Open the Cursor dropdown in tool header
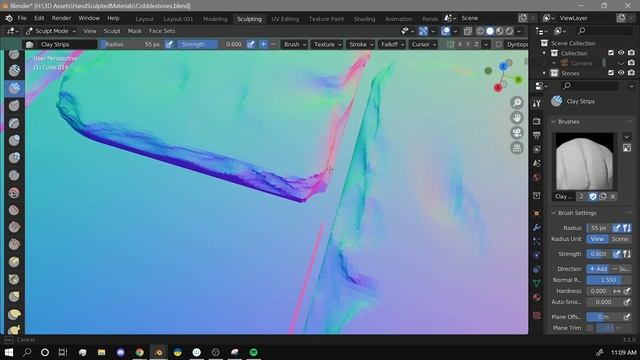 (x=424, y=44)
